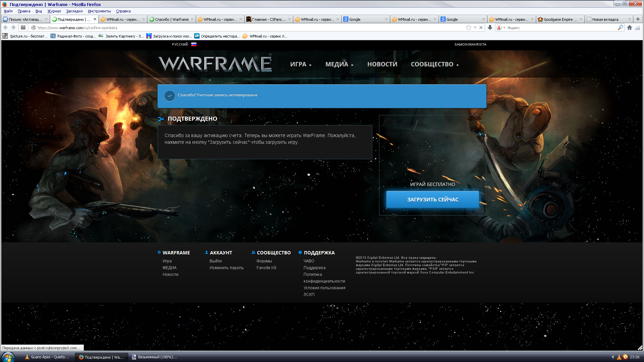Open the НОВОСТИ navigation link

pos(382,64)
